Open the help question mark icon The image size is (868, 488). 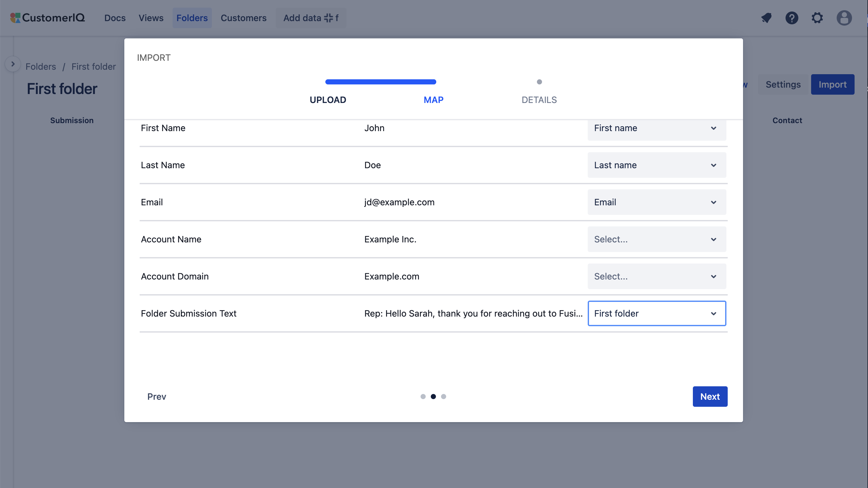[x=792, y=18]
